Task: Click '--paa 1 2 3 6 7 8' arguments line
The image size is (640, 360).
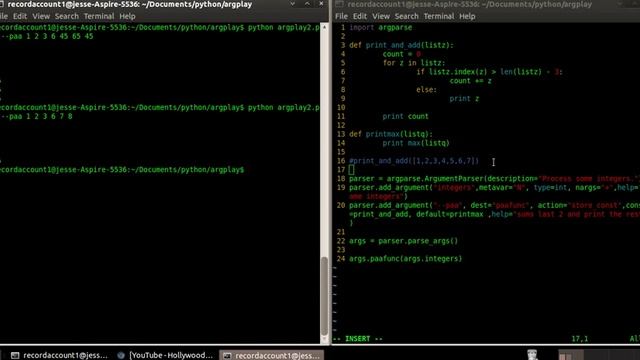Action: [36, 116]
